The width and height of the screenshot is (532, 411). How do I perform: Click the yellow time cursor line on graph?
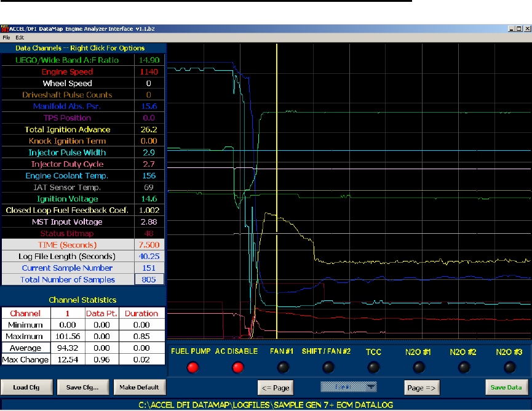click(x=277, y=191)
